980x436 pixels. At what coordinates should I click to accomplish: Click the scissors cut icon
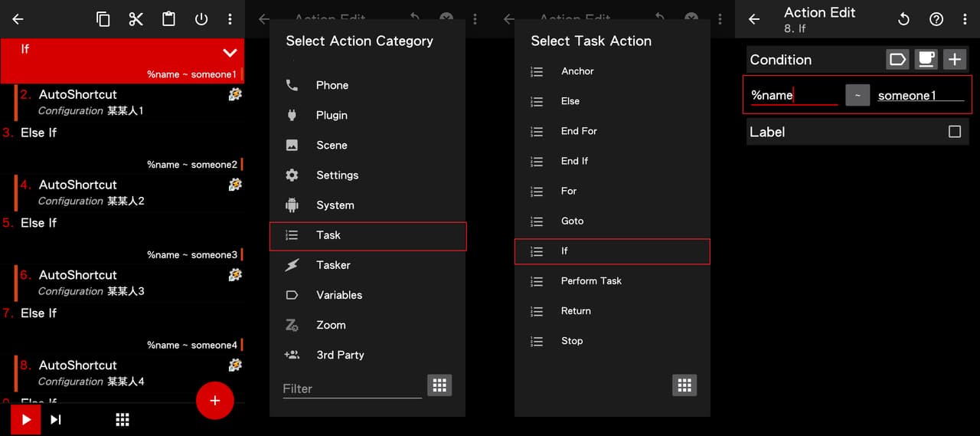(136, 19)
